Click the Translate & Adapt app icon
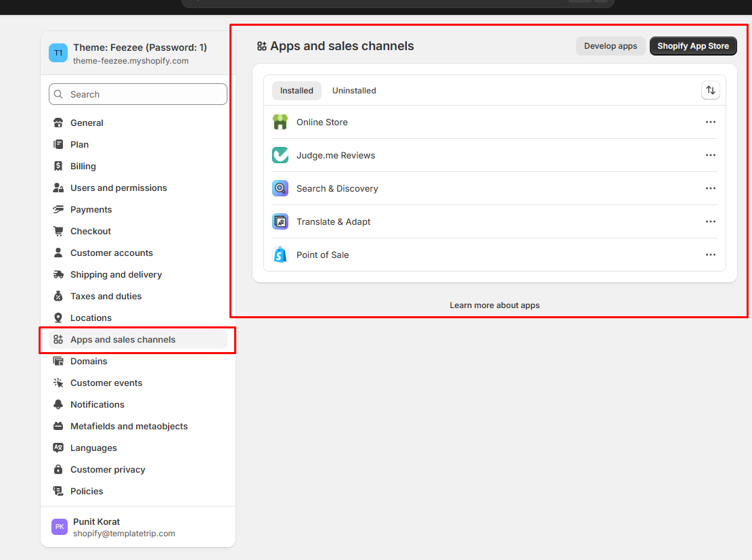This screenshot has height=560, width=752. click(280, 221)
